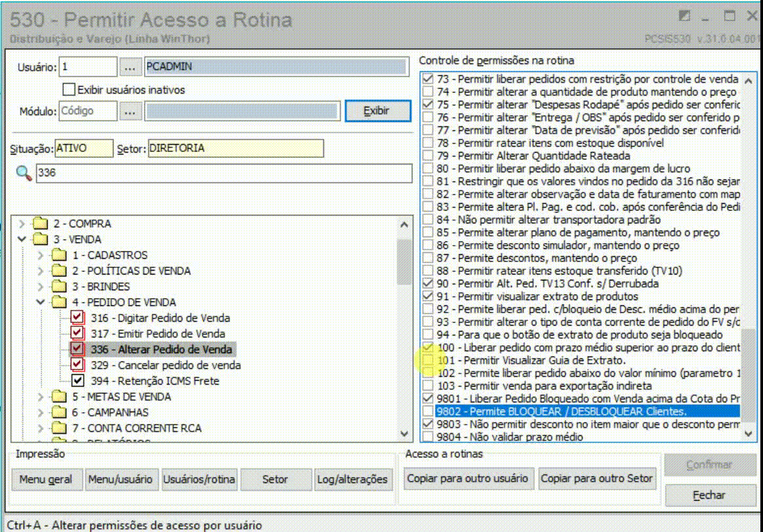Select tree row 329 - Cancelar pedido de venda
Viewport: 763px width, 532px height.
tap(165, 365)
